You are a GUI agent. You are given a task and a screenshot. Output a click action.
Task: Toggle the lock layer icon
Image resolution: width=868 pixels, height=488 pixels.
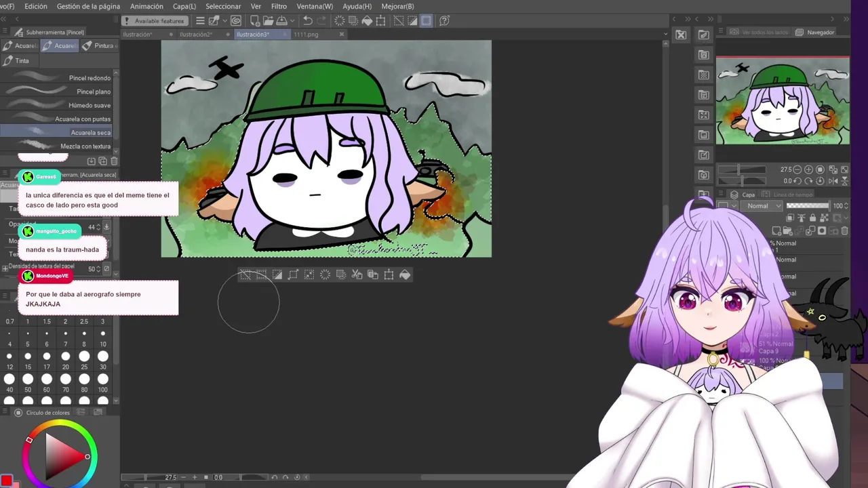pyautogui.click(x=812, y=218)
